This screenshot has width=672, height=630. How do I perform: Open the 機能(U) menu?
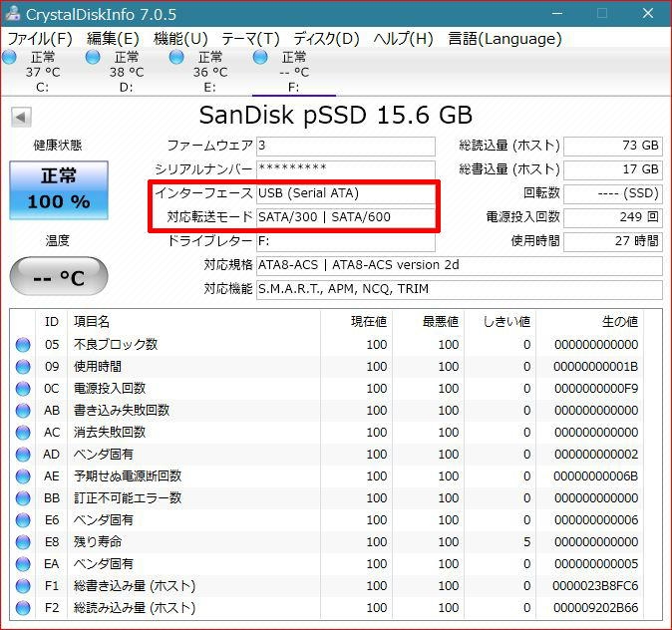coord(180,39)
